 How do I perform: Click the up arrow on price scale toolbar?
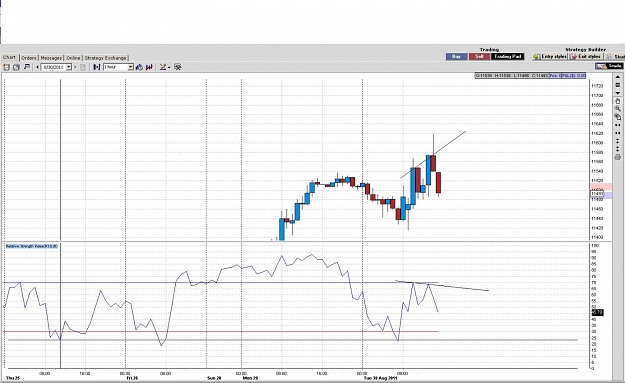(x=618, y=77)
